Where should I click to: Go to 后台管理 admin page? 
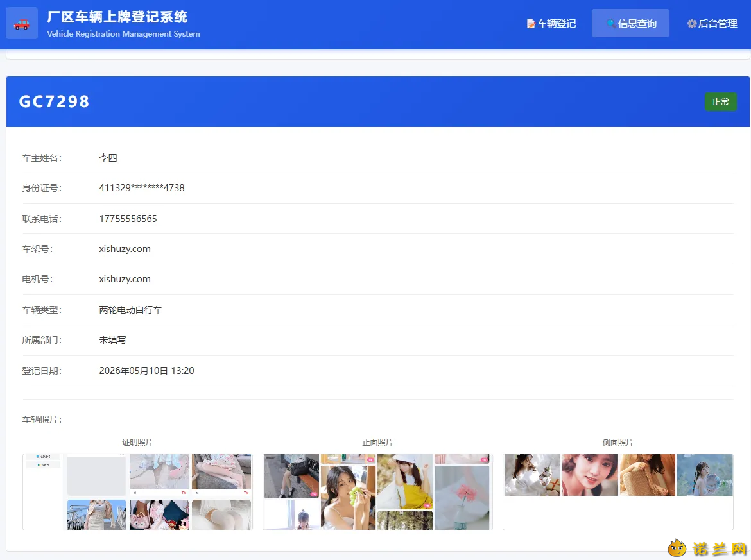(x=712, y=24)
